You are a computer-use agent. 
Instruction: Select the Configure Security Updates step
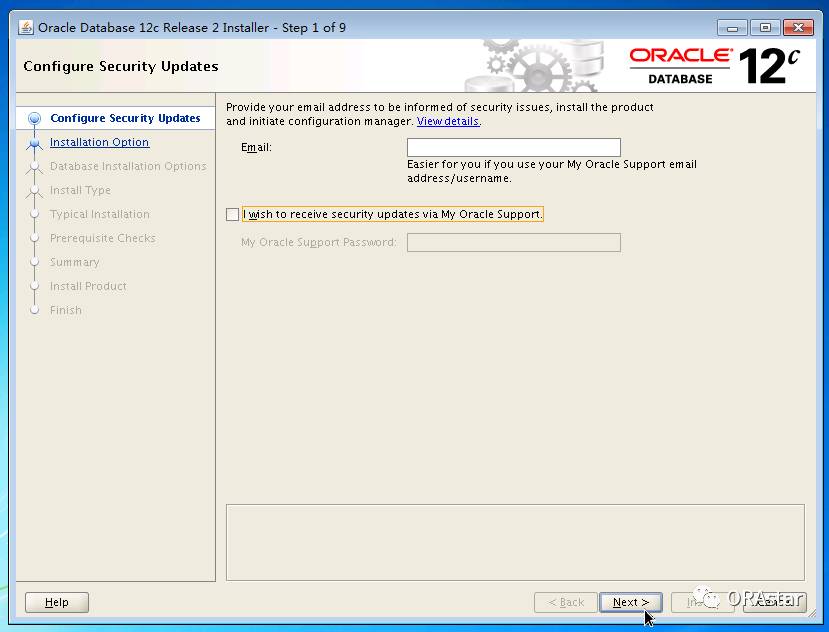tap(125, 118)
